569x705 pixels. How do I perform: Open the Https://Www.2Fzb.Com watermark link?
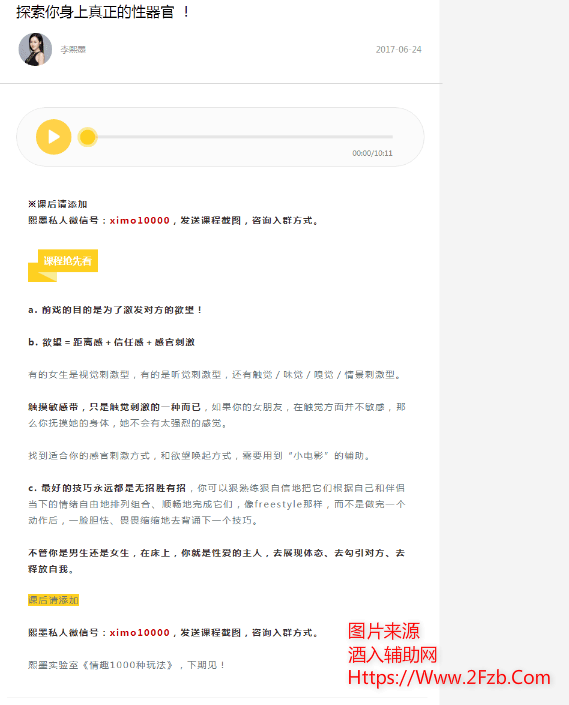(x=449, y=678)
